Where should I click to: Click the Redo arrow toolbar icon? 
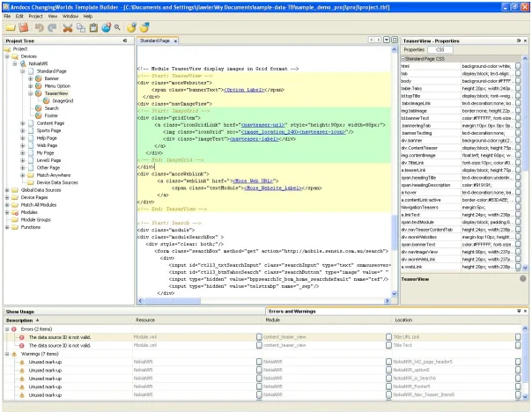click(52, 27)
